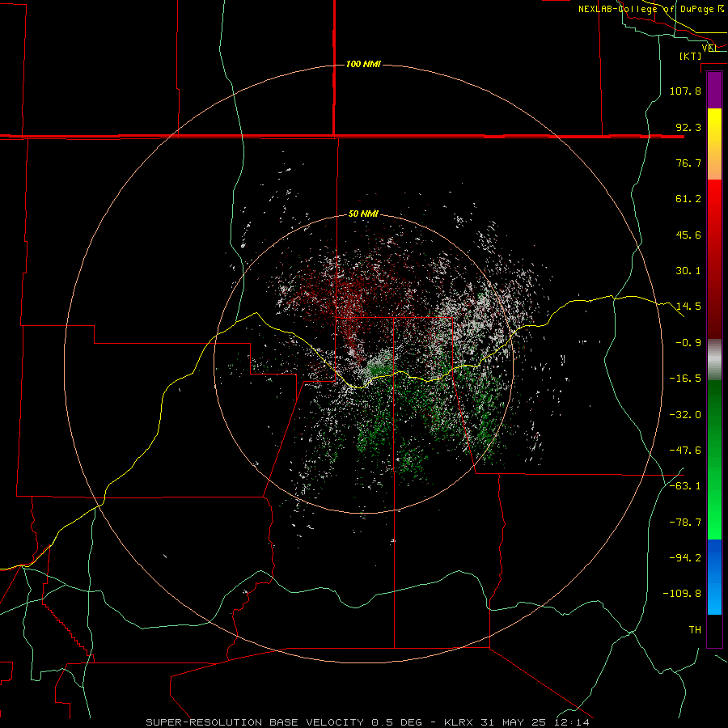This screenshot has width=728, height=728.
Task: Click the -16.5 velocity scale value
Action: (x=685, y=379)
